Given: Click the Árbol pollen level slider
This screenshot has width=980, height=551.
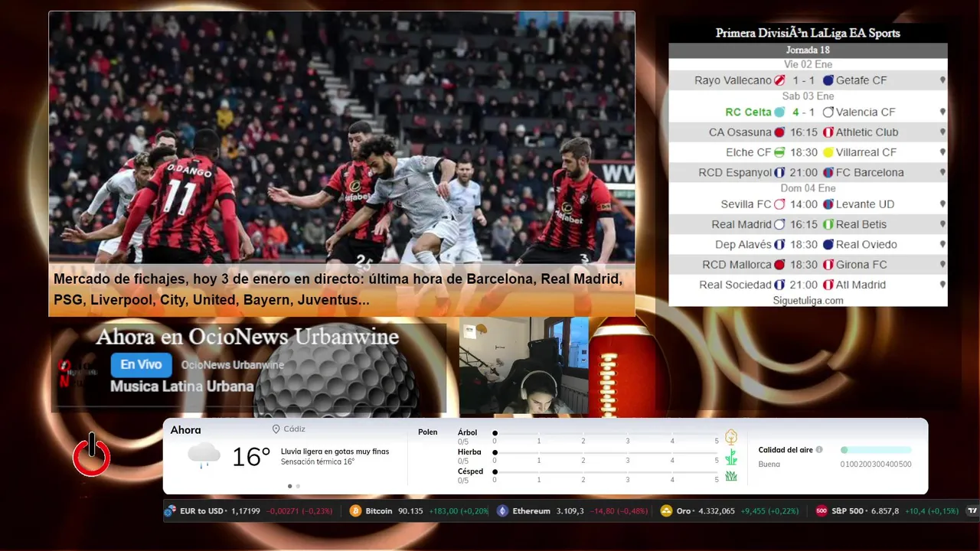Looking at the screenshot, I should coord(606,434).
